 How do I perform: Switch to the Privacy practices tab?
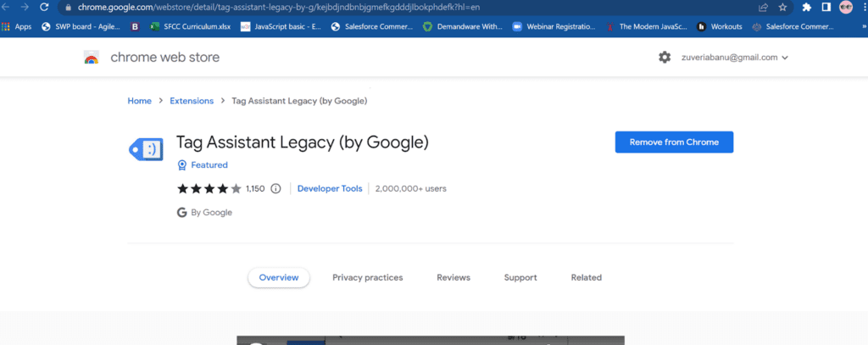coord(368,277)
